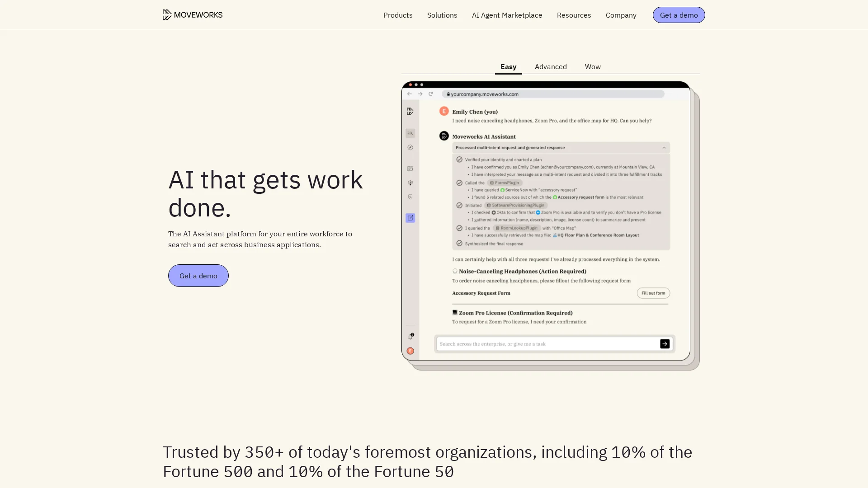Collapse the processed multi-intent request panel

(x=664, y=148)
